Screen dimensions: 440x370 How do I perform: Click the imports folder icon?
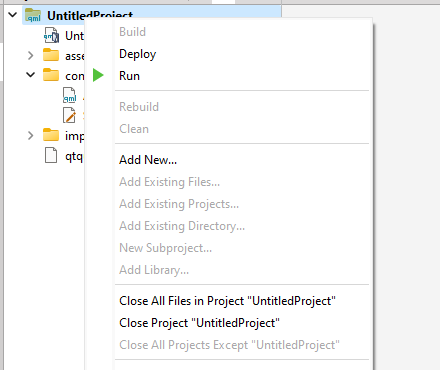click(x=51, y=135)
